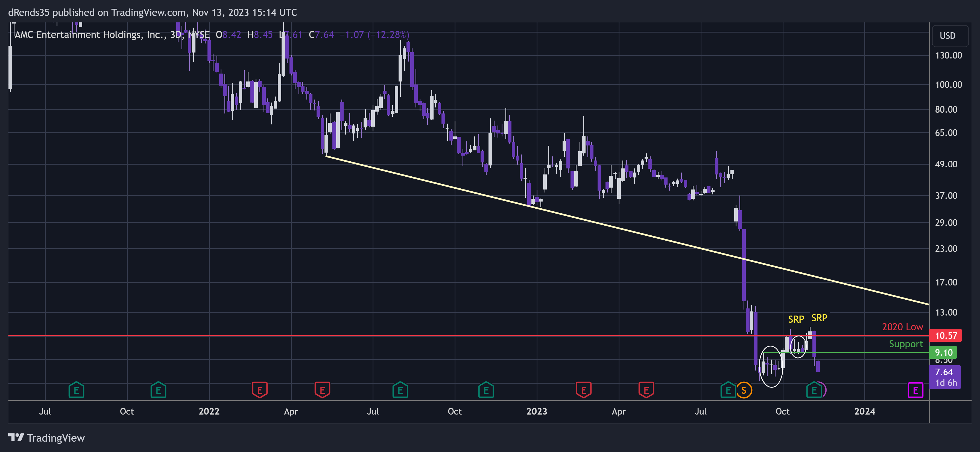Click the orange split S marker
The height and width of the screenshot is (452, 980).
click(x=744, y=390)
